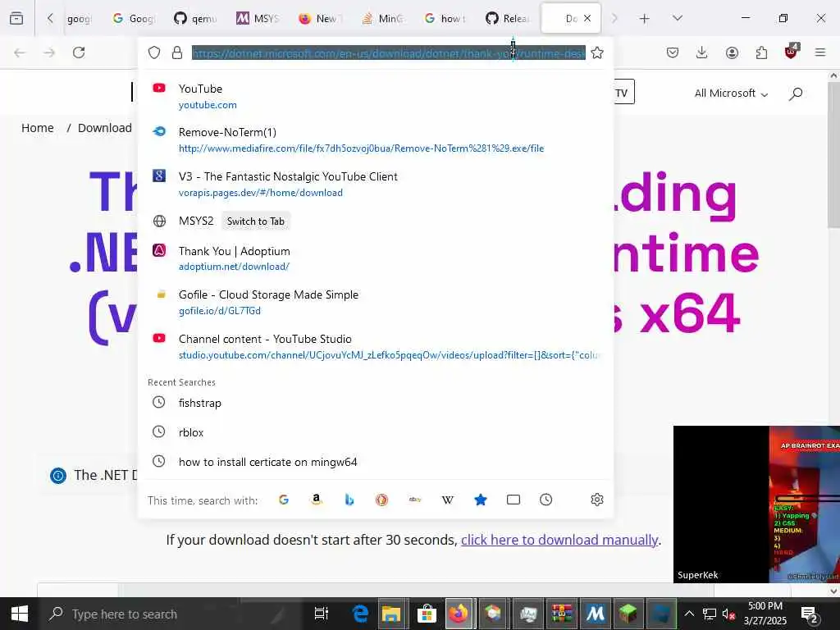Image resolution: width=840 pixels, height=630 pixels.
Task: Open Task View on the taskbar
Action: click(x=322, y=614)
